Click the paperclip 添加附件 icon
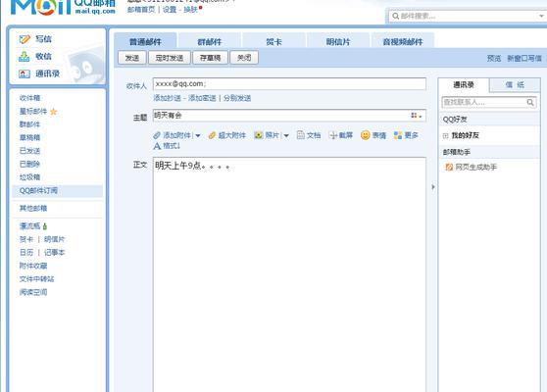 point(157,135)
